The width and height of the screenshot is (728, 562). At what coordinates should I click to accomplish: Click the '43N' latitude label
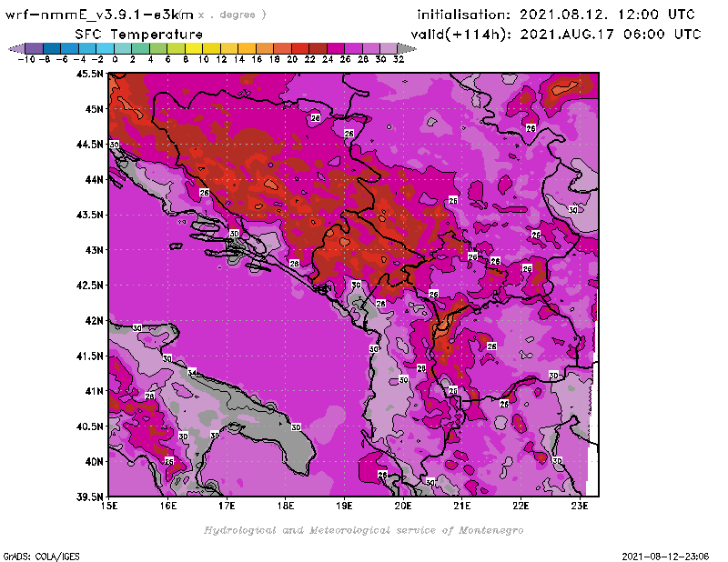pos(95,250)
